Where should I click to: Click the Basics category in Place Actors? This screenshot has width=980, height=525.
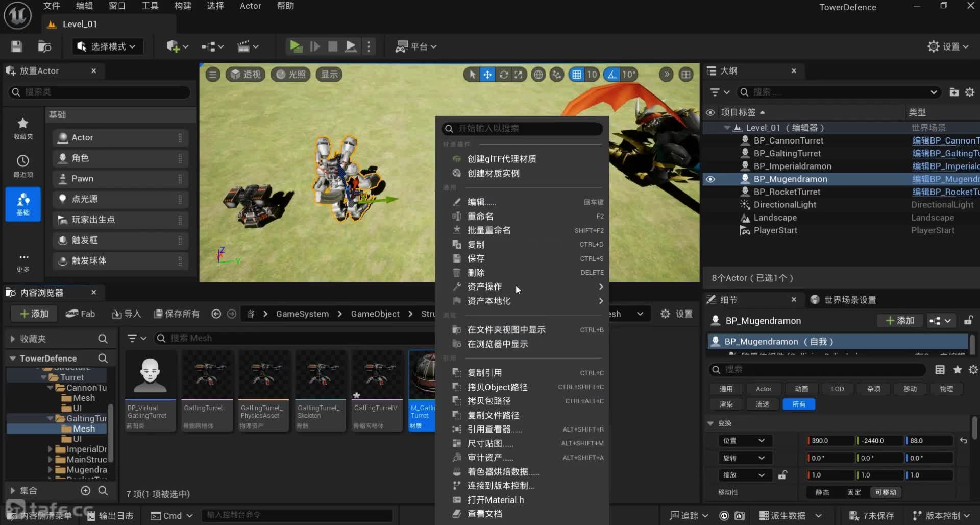[x=23, y=204]
